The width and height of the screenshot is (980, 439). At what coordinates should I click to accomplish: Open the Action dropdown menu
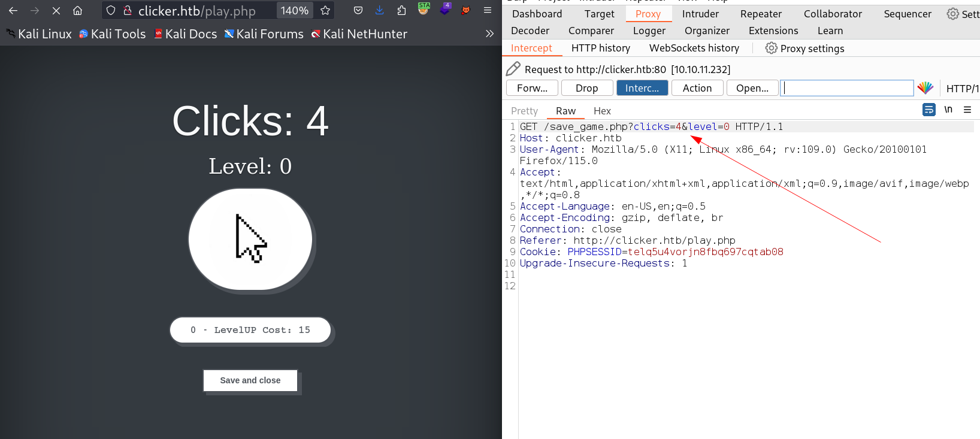tap(697, 88)
